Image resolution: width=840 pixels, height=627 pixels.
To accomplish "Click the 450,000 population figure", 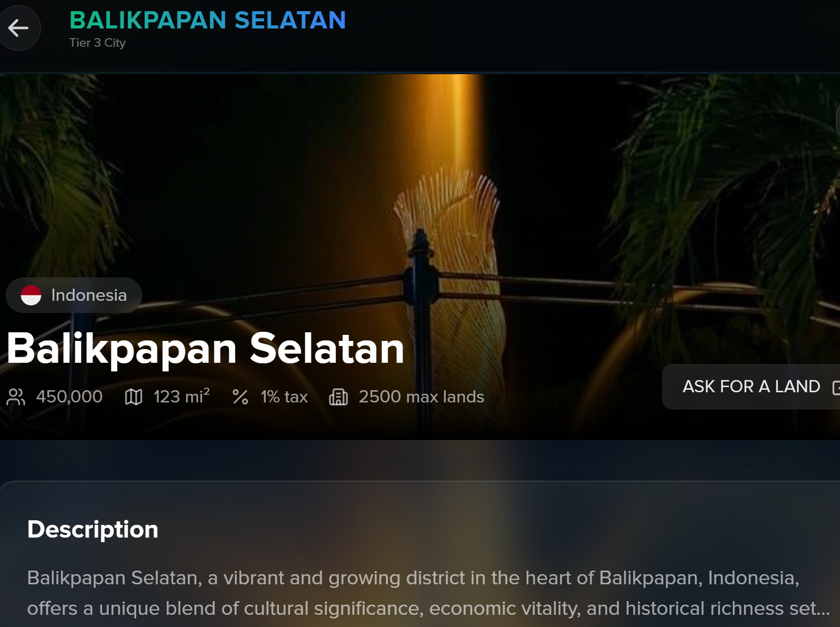I will tap(70, 397).
